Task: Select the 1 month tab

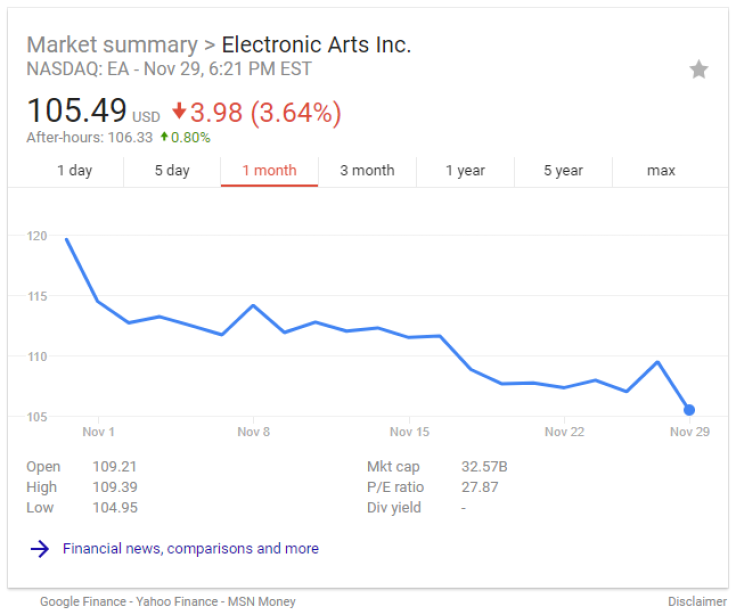Action: (269, 170)
